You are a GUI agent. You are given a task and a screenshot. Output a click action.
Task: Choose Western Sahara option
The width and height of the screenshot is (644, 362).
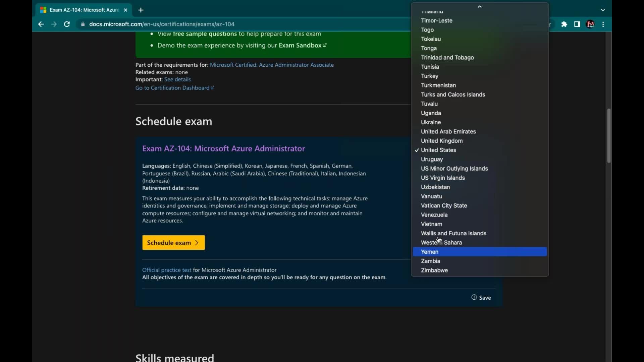point(480,243)
